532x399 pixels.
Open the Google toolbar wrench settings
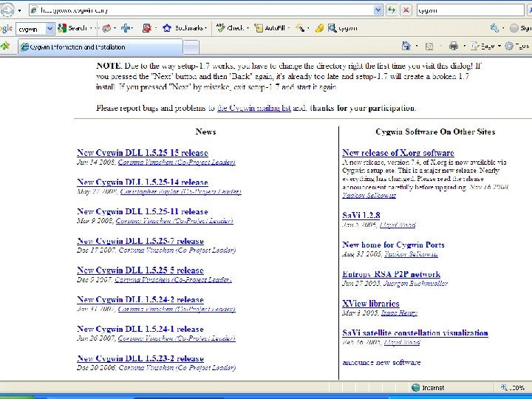coord(494,28)
